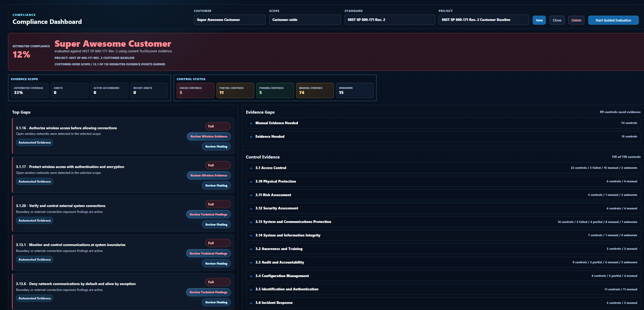The image size is (644, 310).
Task: Click '74 controls' in Manual Evidence row
Action: tap(629, 123)
